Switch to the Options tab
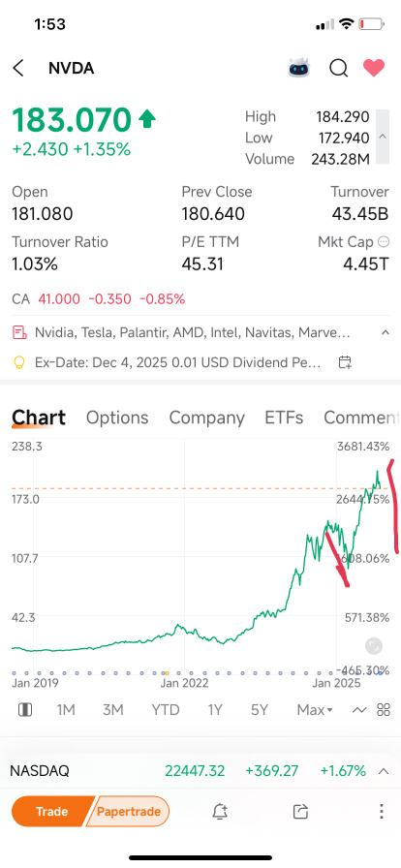The height and width of the screenshot is (868, 401). 117,418
